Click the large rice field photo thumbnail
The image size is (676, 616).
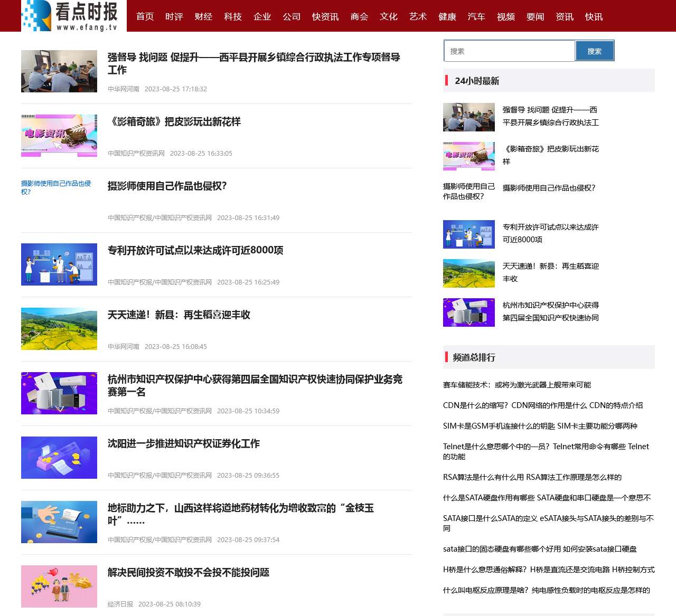(59, 329)
